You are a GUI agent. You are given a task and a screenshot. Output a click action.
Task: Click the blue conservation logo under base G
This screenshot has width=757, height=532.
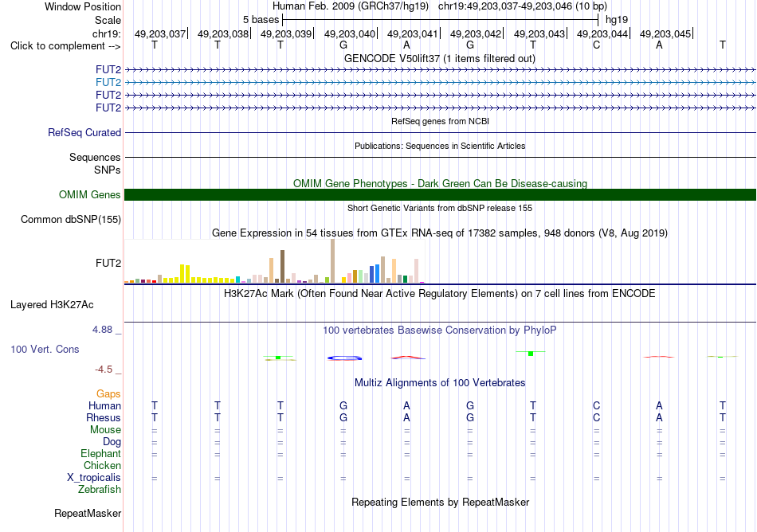345,358
